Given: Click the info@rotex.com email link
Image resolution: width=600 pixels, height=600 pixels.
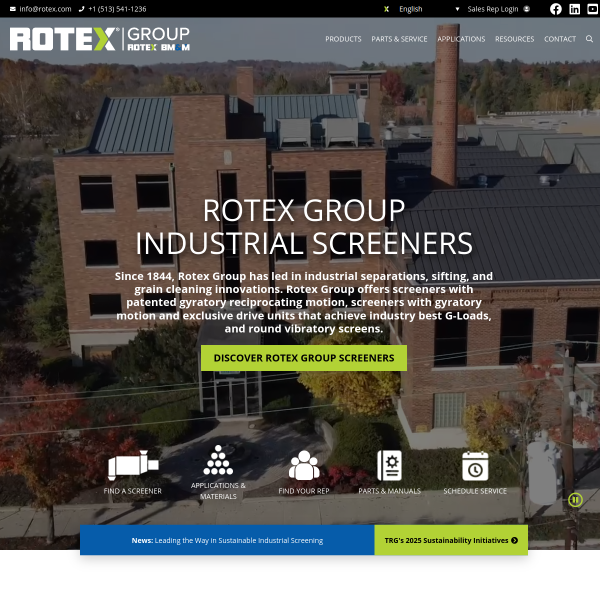Looking at the screenshot, I should [45, 9].
